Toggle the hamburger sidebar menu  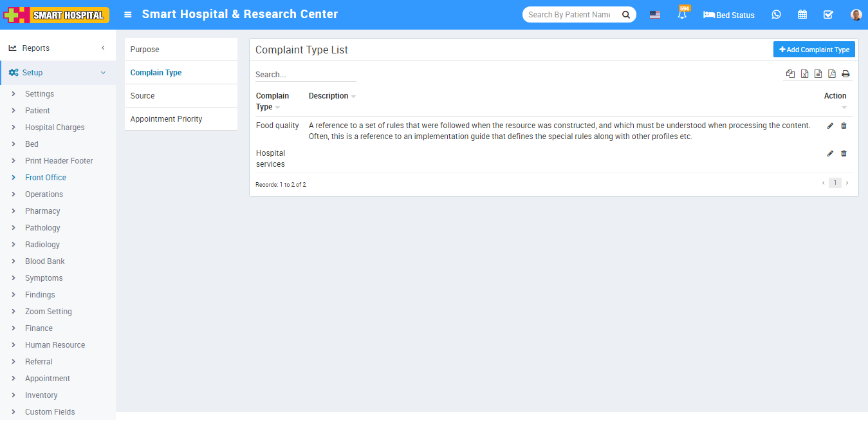click(x=128, y=15)
